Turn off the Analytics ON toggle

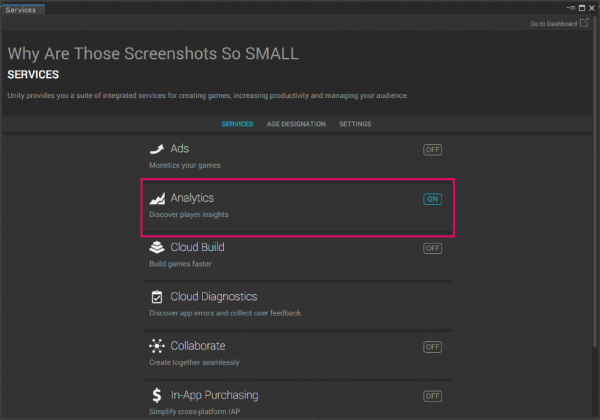(432, 199)
